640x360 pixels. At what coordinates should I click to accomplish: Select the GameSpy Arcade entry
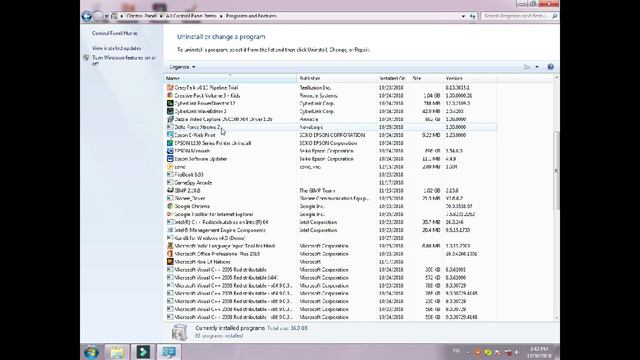coord(193,182)
